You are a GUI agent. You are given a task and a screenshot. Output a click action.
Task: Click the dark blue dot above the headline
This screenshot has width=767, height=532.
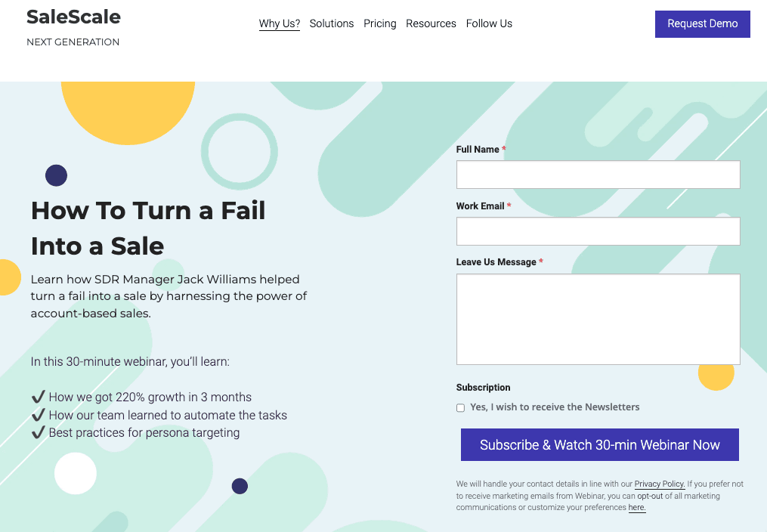coord(57,175)
